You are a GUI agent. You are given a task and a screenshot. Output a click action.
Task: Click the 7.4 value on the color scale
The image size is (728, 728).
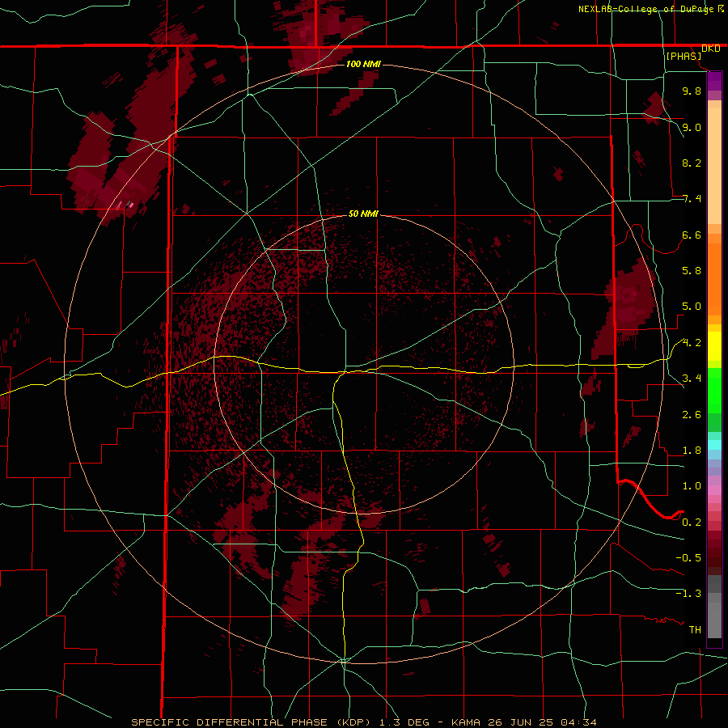(692, 199)
